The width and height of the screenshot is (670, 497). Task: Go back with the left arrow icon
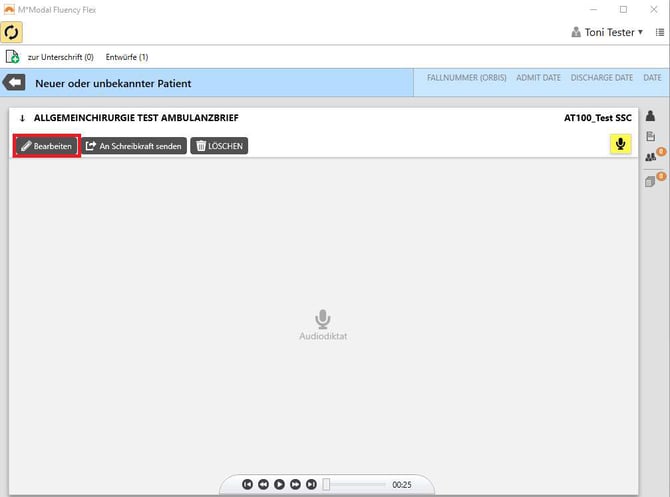coord(14,83)
